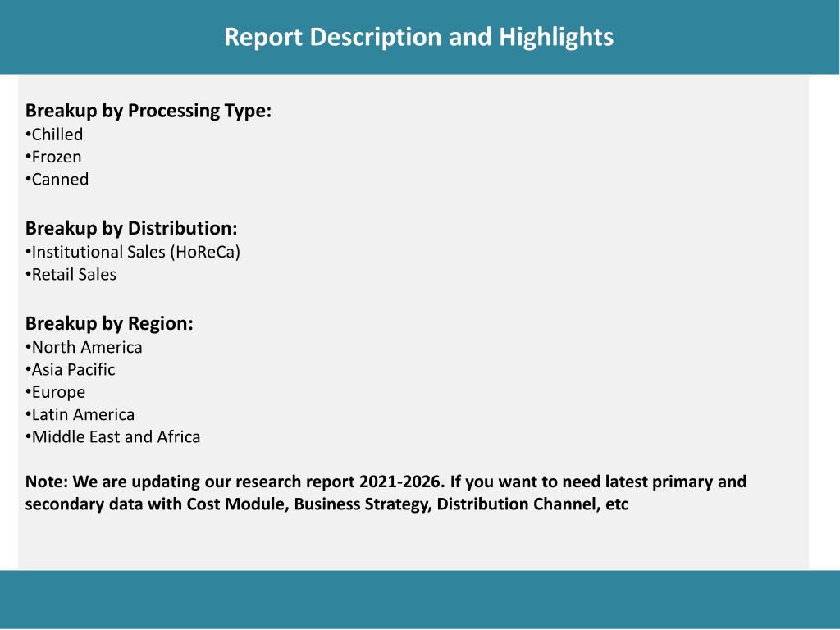Click the 'Chilled' bullet item
The height and width of the screenshot is (630, 840).
point(54,135)
